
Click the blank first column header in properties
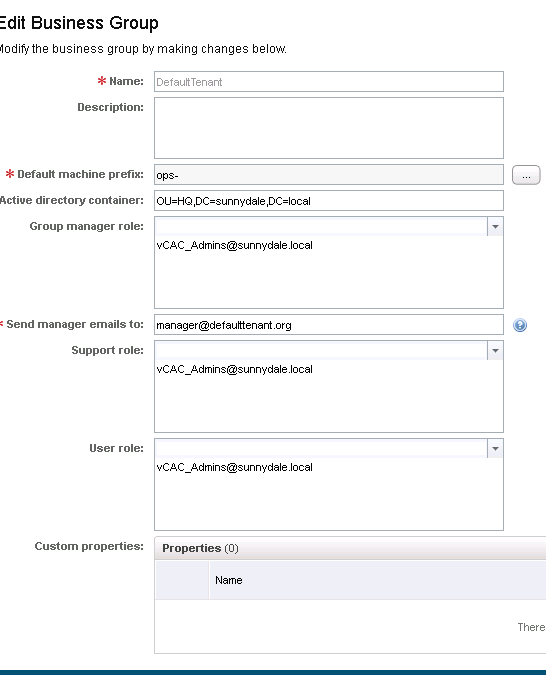coord(182,580)
